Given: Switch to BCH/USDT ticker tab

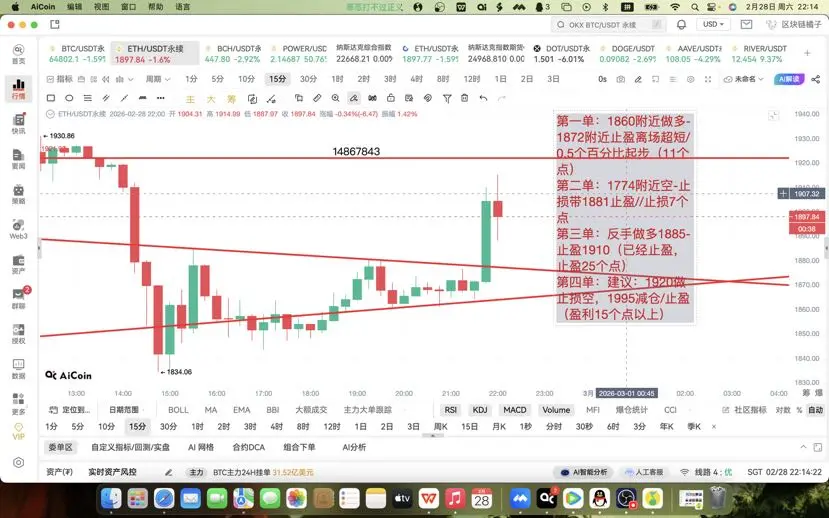Looking at the screenshot, I should pos(233,53).
